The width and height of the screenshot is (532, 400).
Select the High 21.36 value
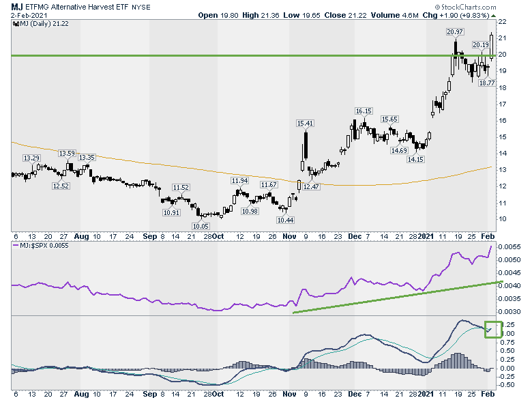pos(261,15)
